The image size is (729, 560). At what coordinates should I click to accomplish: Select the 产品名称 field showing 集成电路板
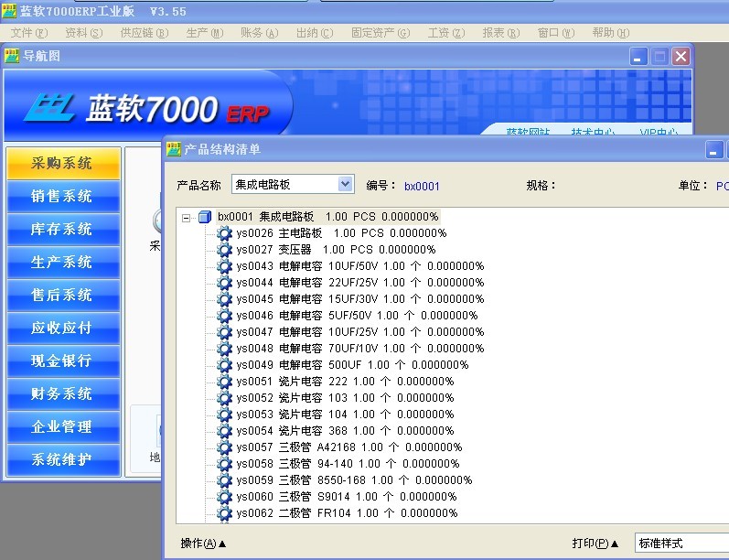click(293, 184)
